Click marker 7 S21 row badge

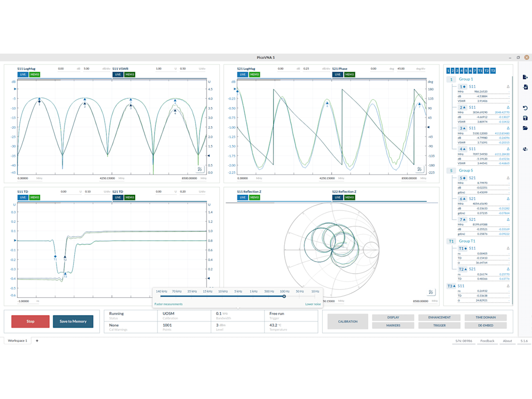462,220
